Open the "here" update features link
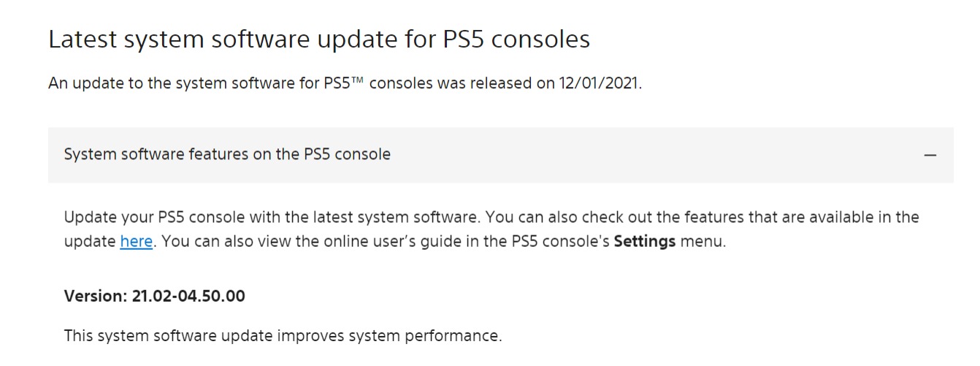Screen dimensions: 980x366 coord(136,242)
